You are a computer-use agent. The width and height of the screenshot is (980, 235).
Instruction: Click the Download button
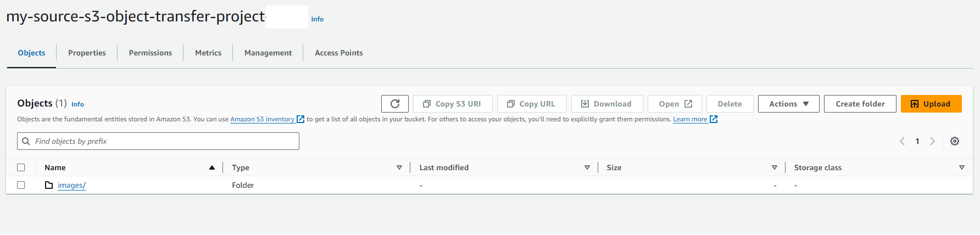tap(607, 104)
